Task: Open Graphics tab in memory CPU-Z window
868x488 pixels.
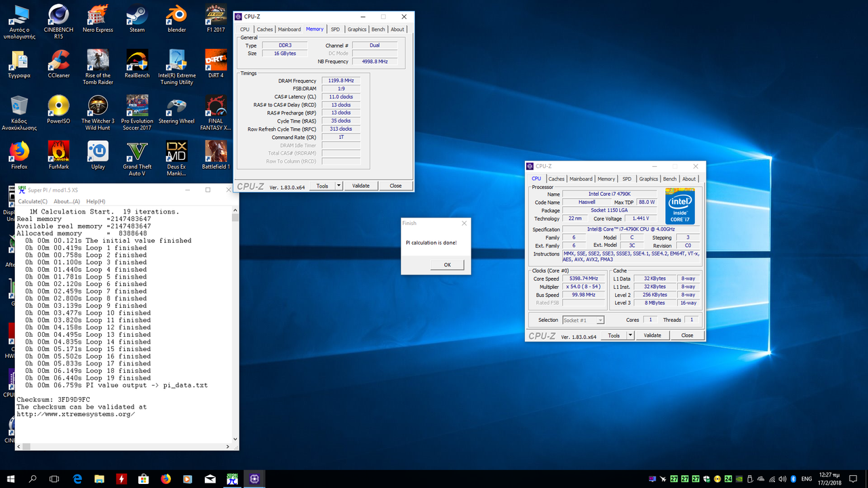Action: pos(357,29)
